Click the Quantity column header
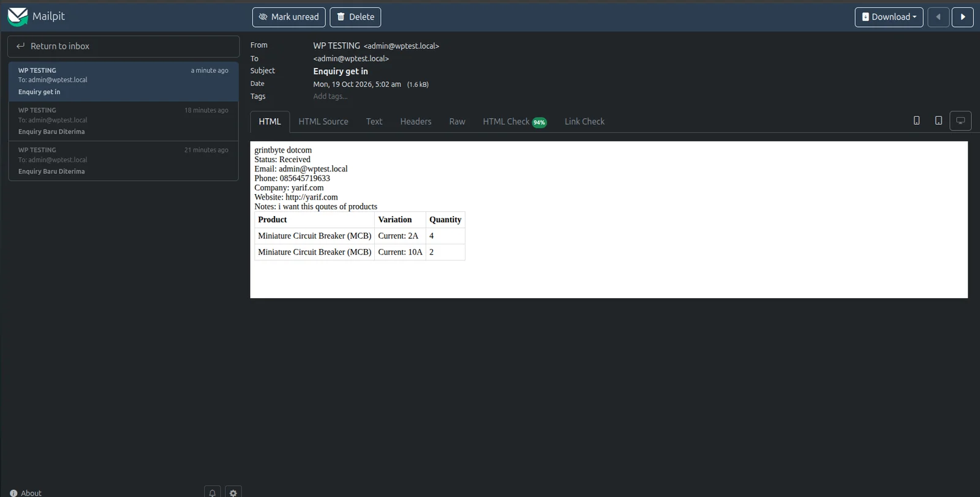Viewport: 980px width, 497px height. tap(445, 220)
